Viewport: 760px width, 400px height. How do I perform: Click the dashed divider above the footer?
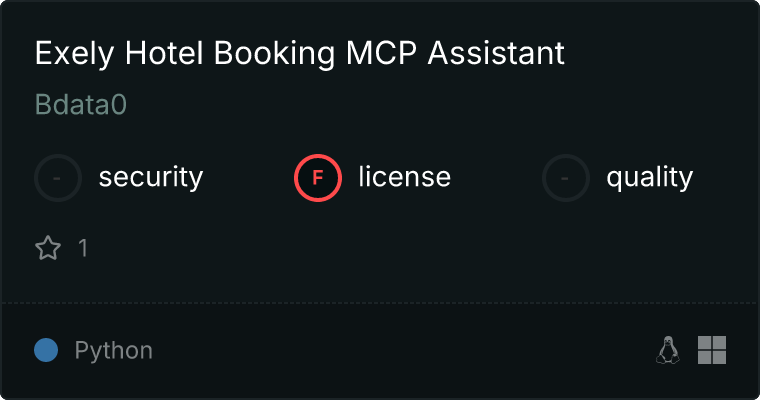pos(380,303)
